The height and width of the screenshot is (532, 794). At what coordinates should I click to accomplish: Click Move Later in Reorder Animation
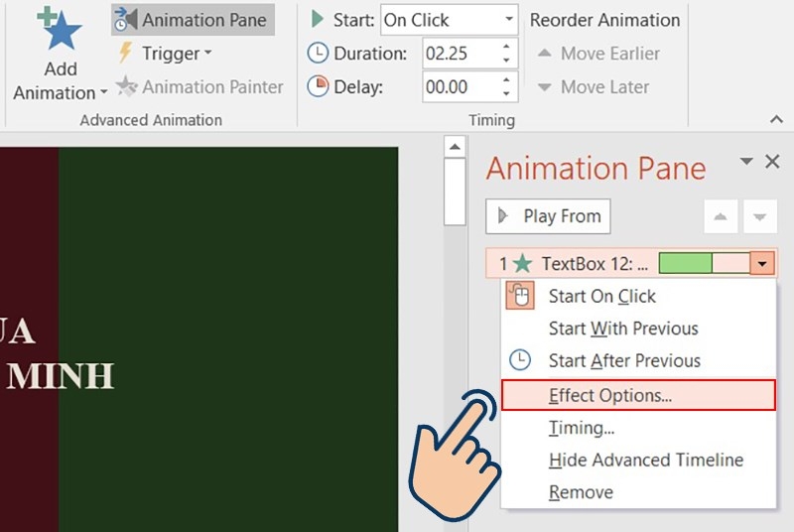594,87
